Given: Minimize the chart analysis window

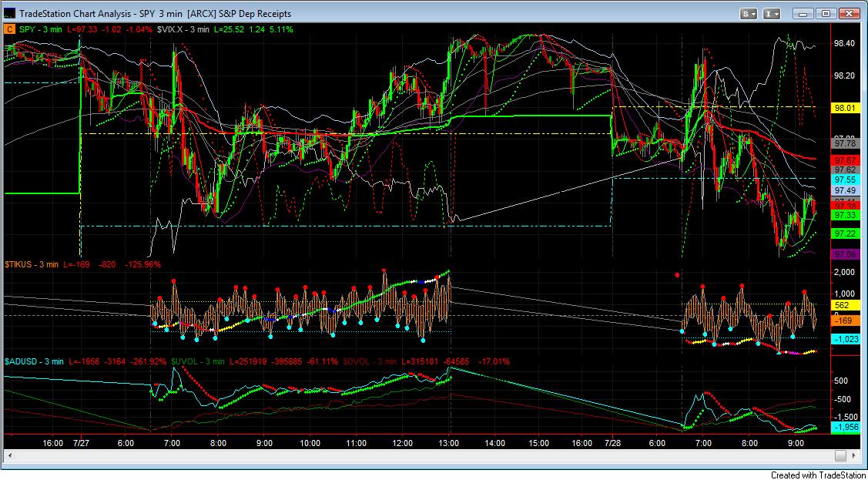Looking at the screenshot, I should tap(804, 14).
